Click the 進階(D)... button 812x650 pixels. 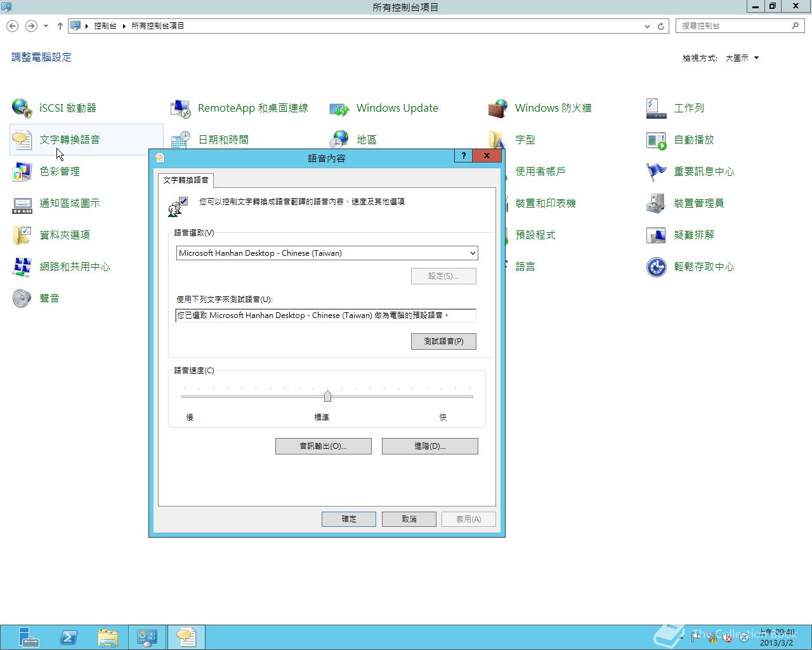pos(430,446)
